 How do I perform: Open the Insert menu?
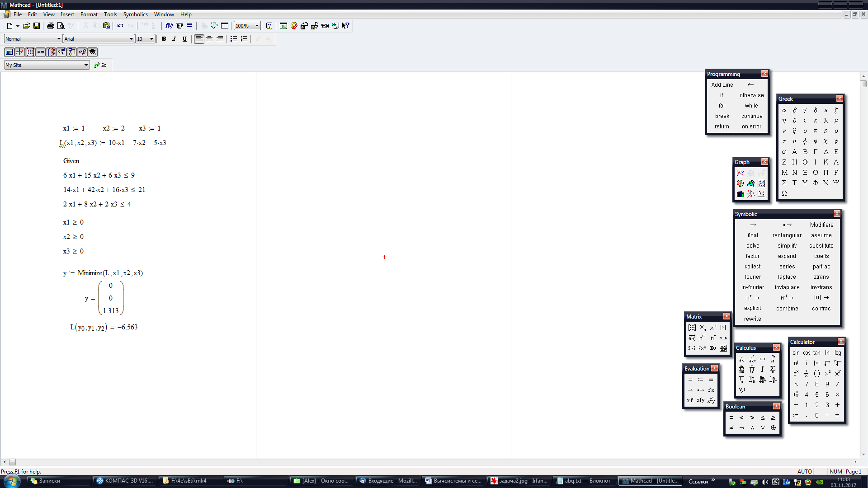[x=67, y=14]
